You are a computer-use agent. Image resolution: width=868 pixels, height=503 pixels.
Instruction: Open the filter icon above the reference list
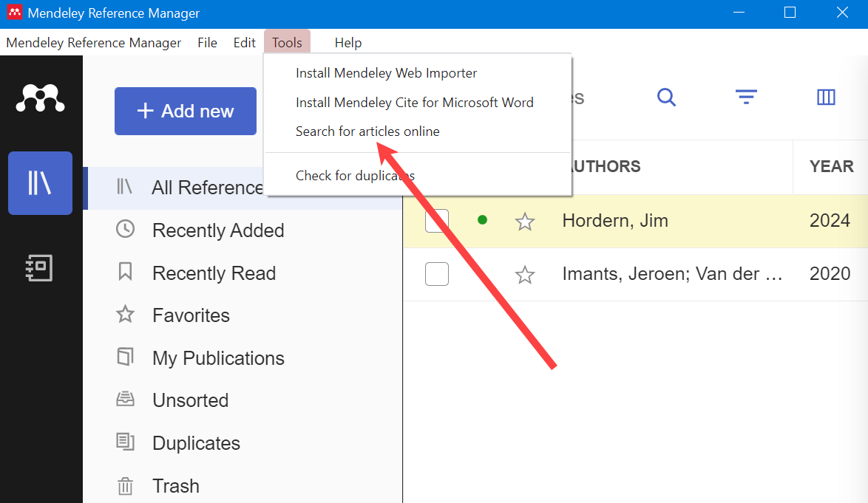click(746, 97)
